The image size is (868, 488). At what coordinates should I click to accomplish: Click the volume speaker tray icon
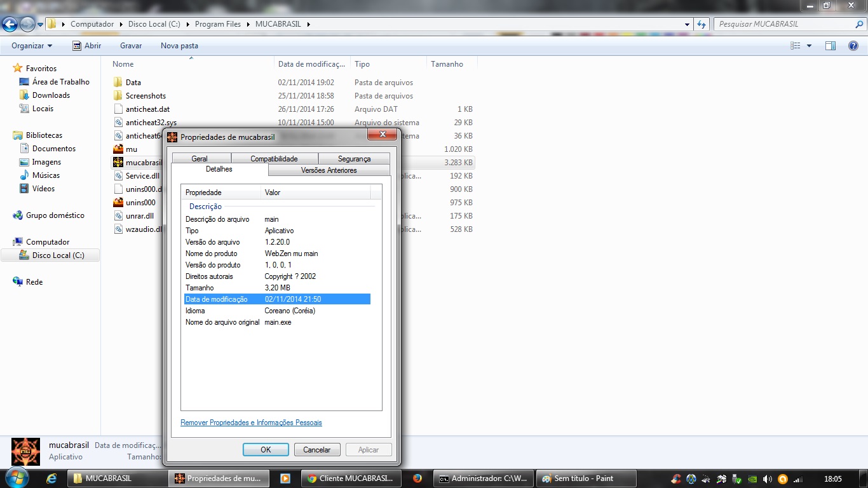pos(767,479)
